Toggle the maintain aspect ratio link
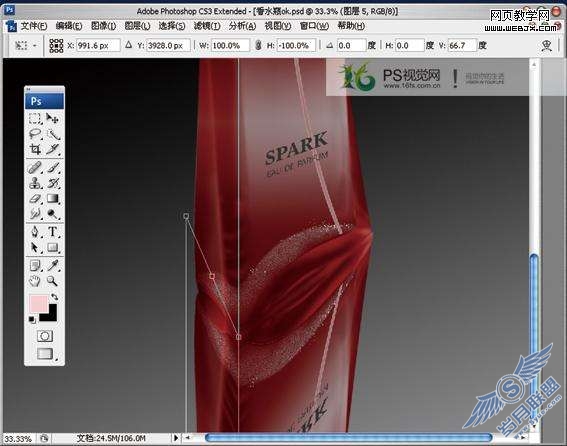Image resolution: width=567 pixels, height=446 pixels. tap(258, 46)
